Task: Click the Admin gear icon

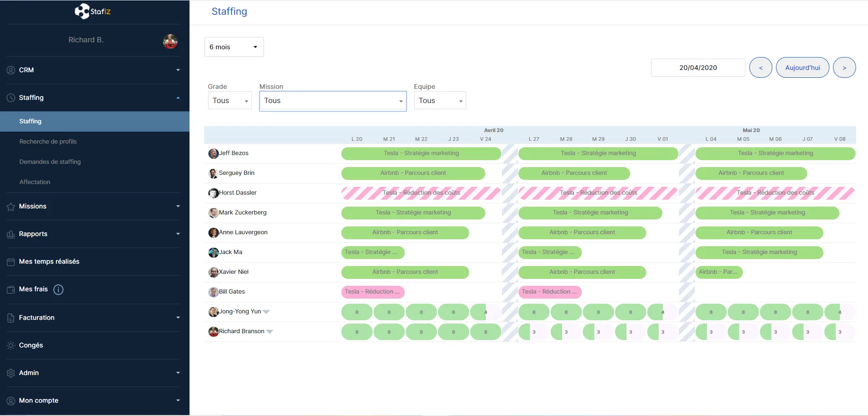Action: 11,373
